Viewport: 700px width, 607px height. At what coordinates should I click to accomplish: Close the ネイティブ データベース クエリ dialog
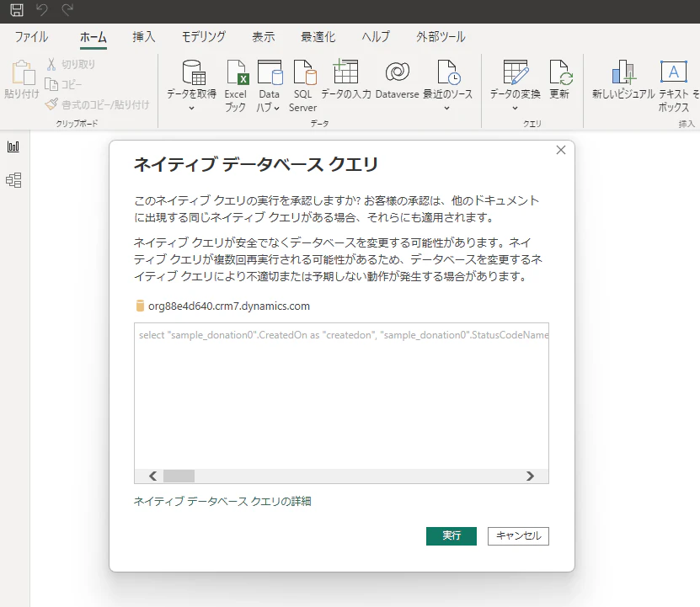pyautogui.click(x=561, y=150)
